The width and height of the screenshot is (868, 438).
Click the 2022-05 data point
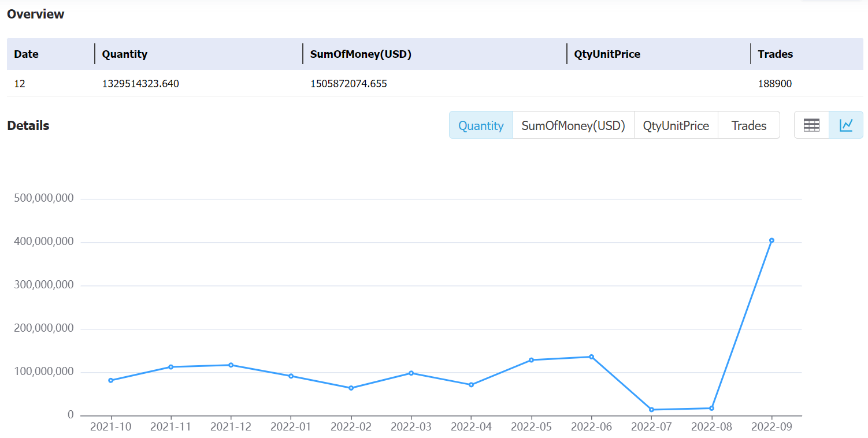point(531,360)
